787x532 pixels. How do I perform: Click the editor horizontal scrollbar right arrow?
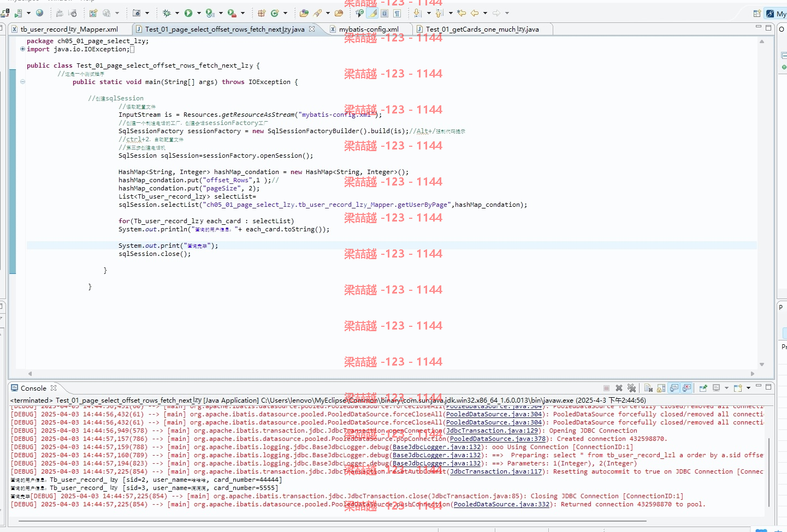(753, 374)
